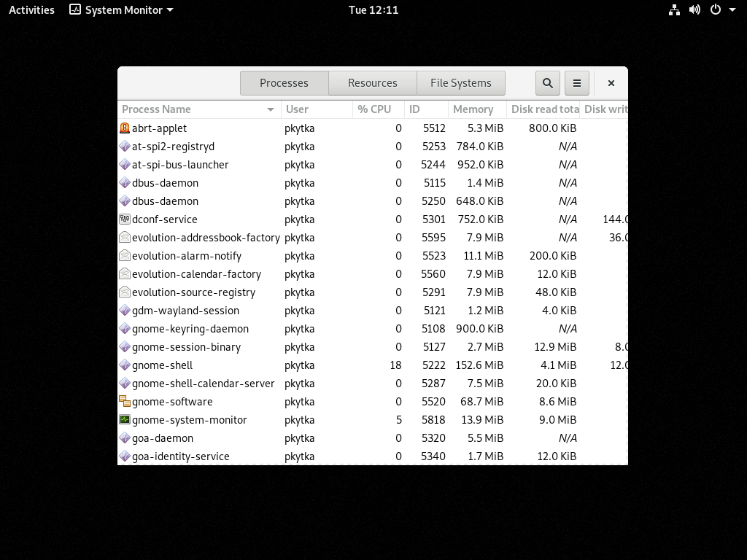Viewport: 747px width, 560px height.
Task: Click gnome-shell CPU value 18
Action: 395,365
